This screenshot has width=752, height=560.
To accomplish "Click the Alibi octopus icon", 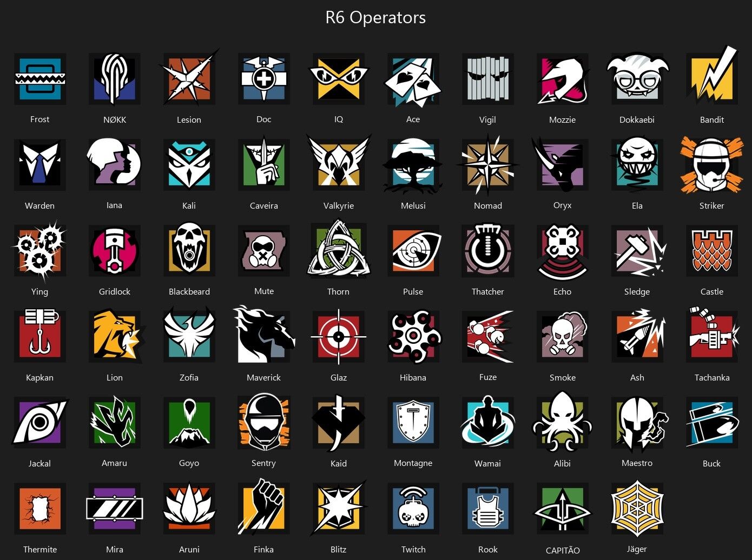I will click(563, 423).
